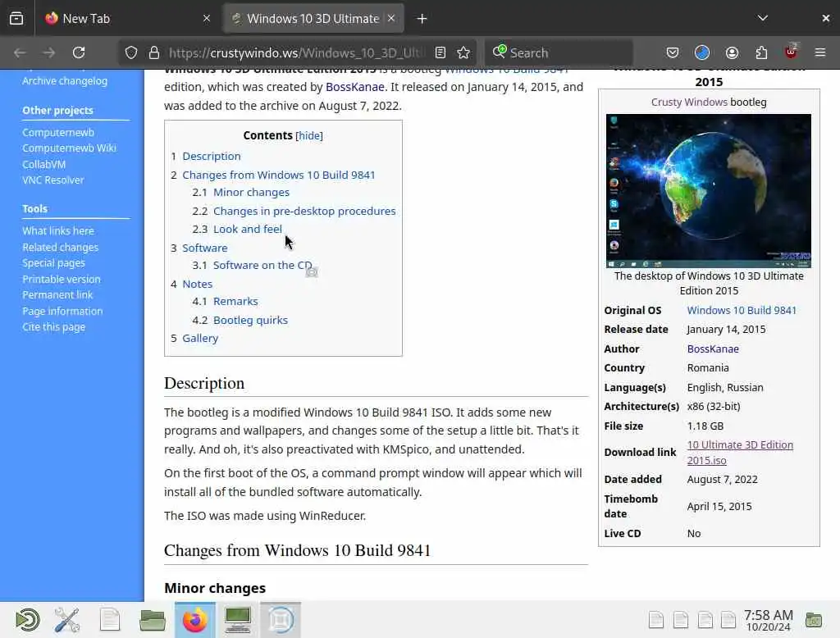Jump to 4 Notes section
The image size is (840, 638).
point(197,284)
